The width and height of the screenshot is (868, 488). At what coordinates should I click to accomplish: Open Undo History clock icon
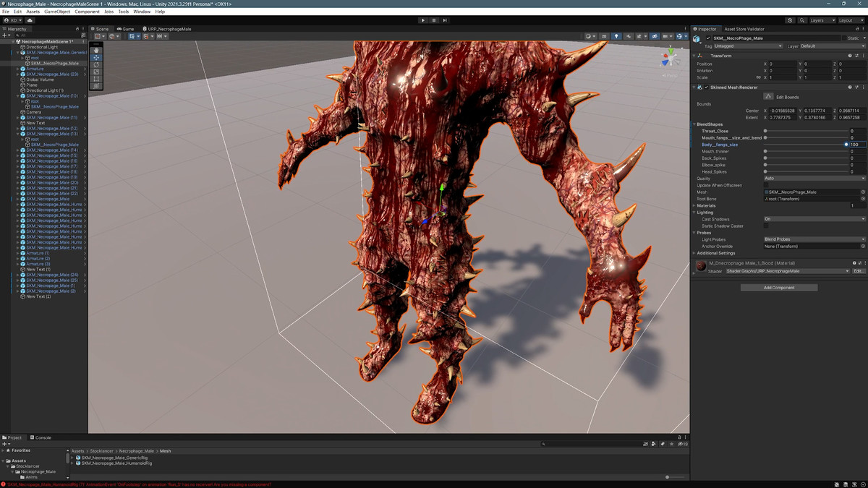point(790,20)
